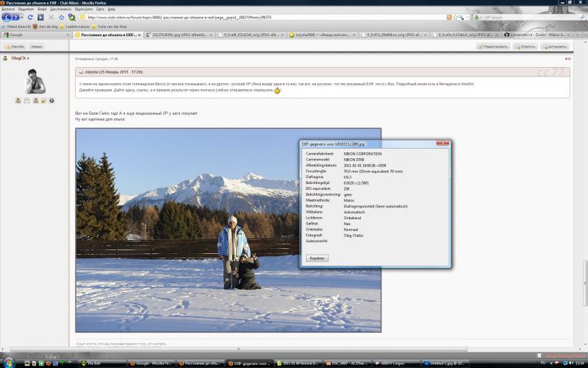Open the Bestand menu
Viewport: 588px width, 368px height.
8,9
